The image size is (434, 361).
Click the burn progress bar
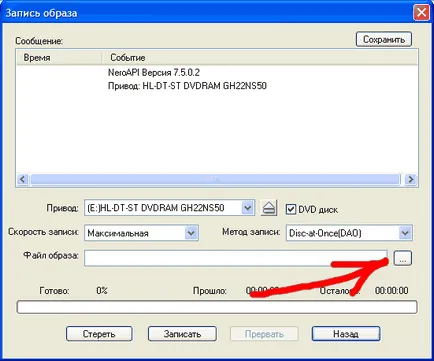[217, 307]
